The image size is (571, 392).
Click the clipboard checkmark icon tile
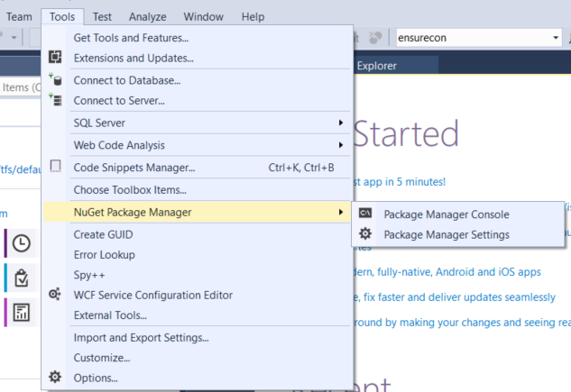21,278
